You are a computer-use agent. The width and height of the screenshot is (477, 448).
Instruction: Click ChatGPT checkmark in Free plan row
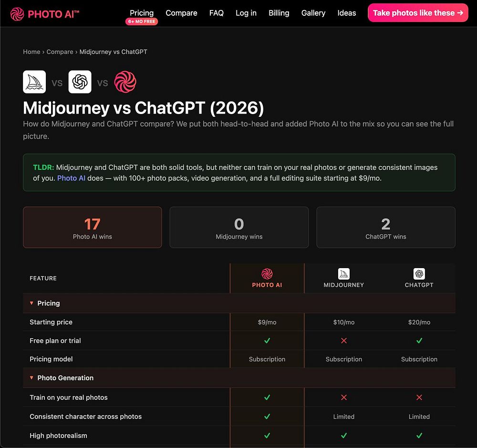click(x=419, y=341)
